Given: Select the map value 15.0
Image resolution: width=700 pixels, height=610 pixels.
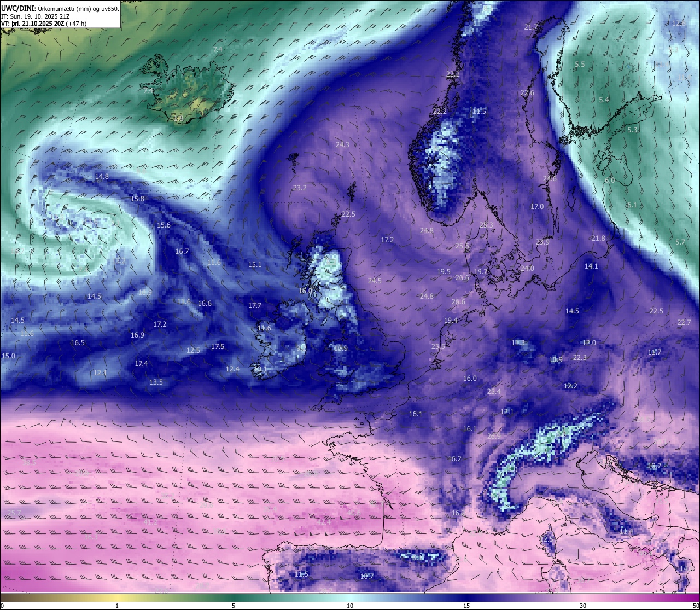Looking at the screenshot, I should click(8, 356).
